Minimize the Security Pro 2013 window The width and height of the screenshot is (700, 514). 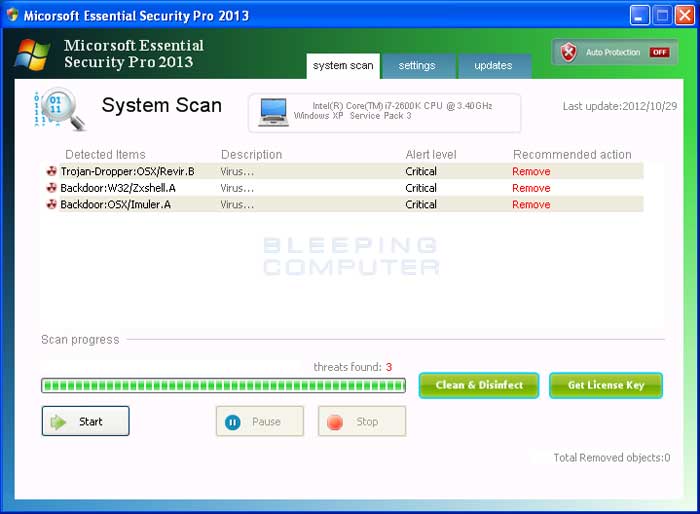(639, 15)
